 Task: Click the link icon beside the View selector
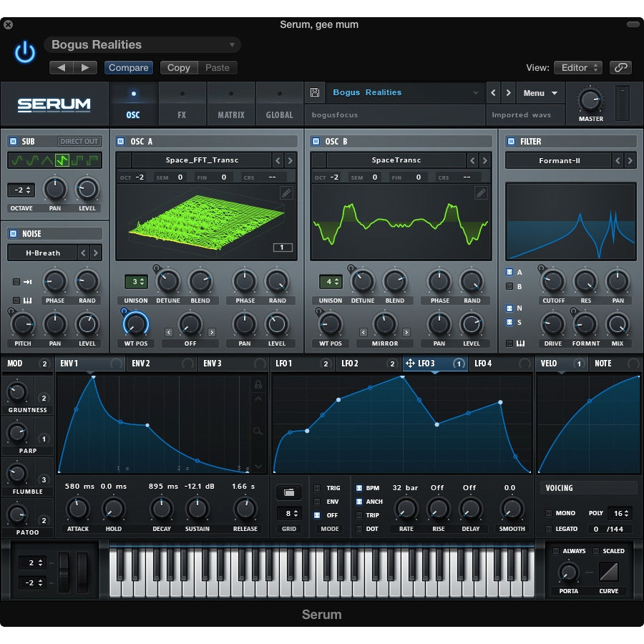[x=620, y=67]
